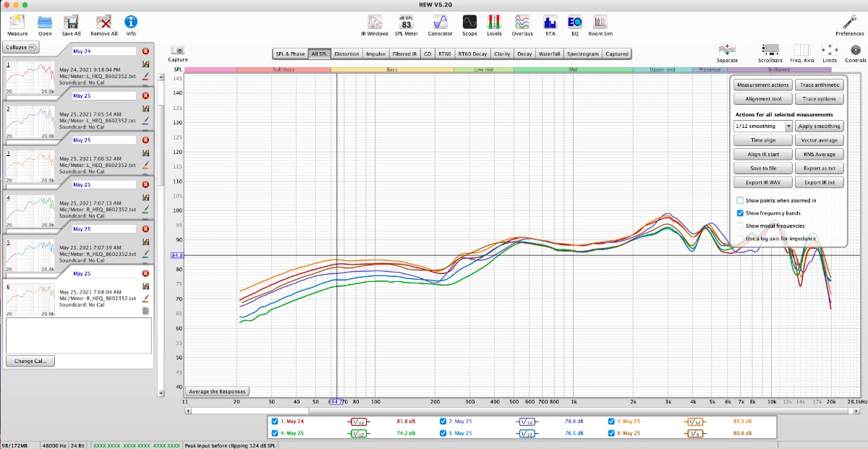The image size is (868, 449).
Task: Open the graph Controls gear
Action: tap(856, 50)
